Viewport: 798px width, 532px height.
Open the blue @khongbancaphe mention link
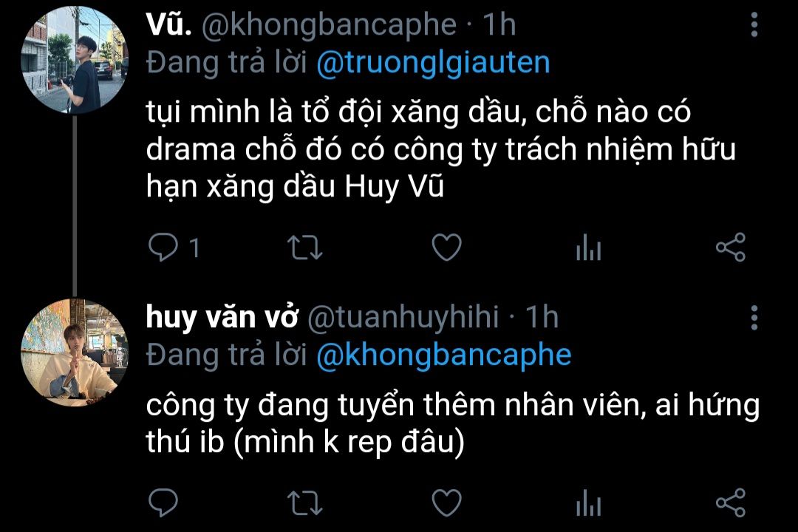444,355
